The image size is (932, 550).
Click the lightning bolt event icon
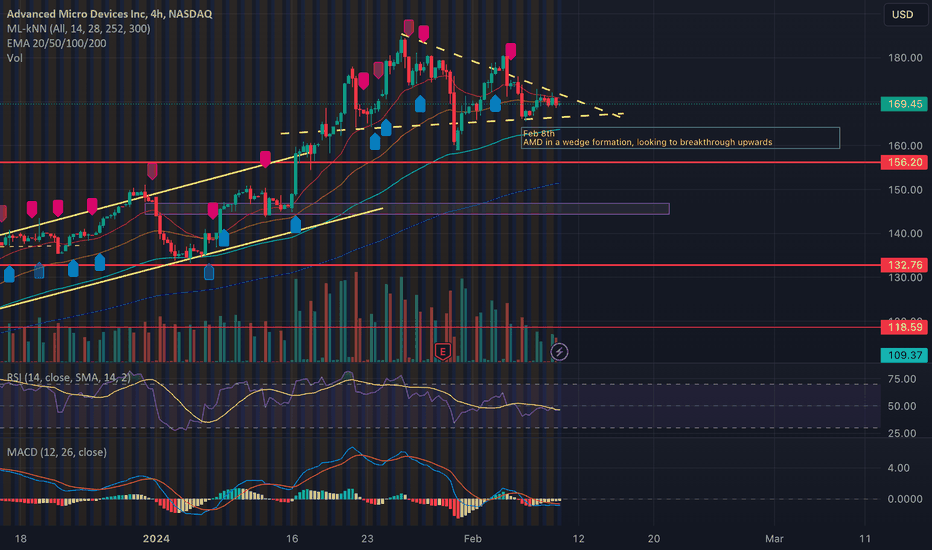(x=559, y=352)
